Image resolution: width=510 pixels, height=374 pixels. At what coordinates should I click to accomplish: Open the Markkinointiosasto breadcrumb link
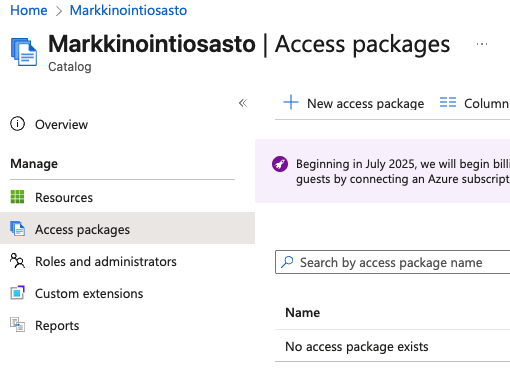point(128,10)
